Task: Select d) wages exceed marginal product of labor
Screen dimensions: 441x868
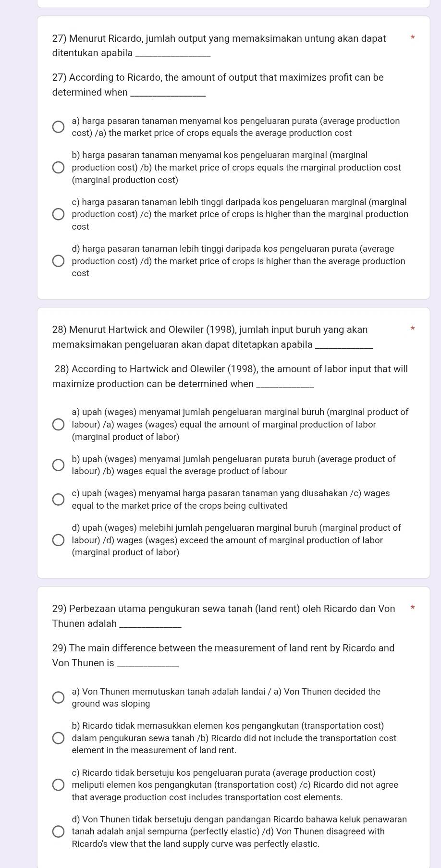Action: pos(58,540)
